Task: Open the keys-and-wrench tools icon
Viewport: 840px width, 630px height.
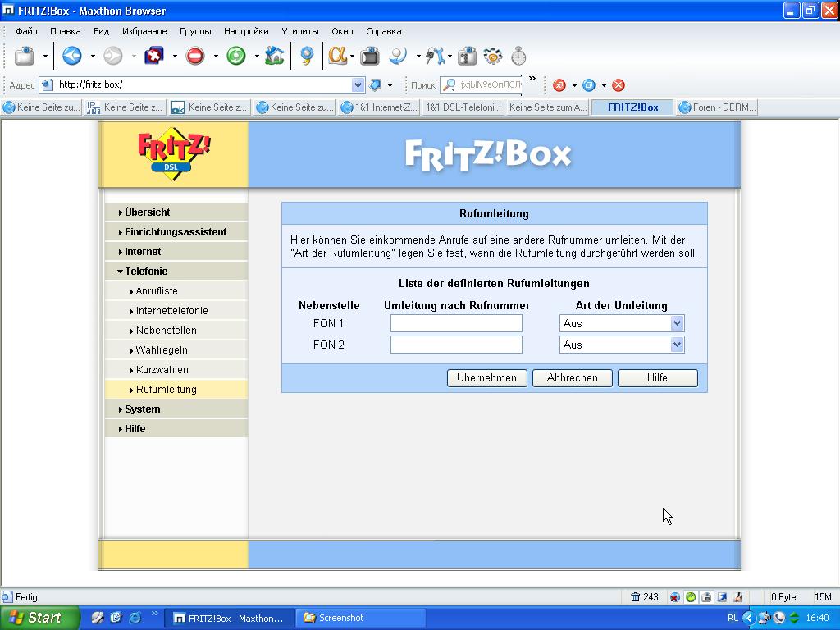Action: click(x=435, y=56)
